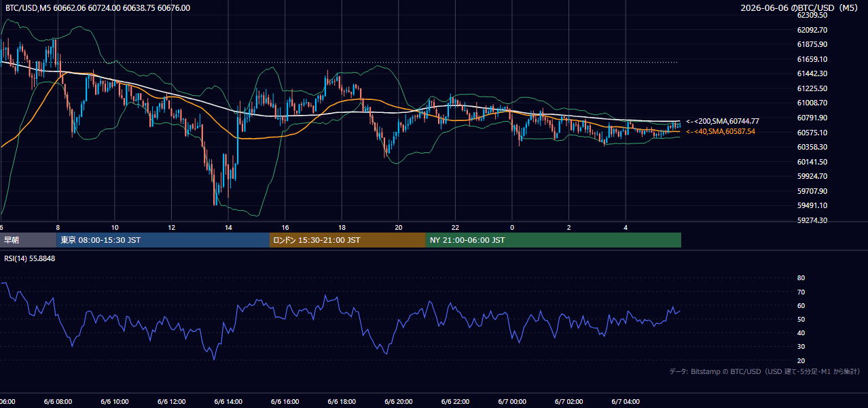Screen dimensions: 868x408
Task: Click the Bitstamp data source note
Action: [x=765, y=371]
